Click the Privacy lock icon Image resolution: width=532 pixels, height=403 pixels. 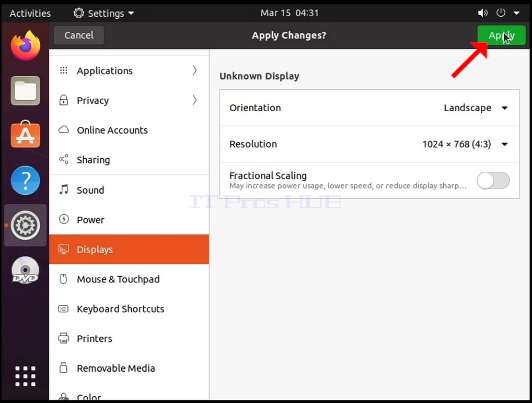(63, 100)
